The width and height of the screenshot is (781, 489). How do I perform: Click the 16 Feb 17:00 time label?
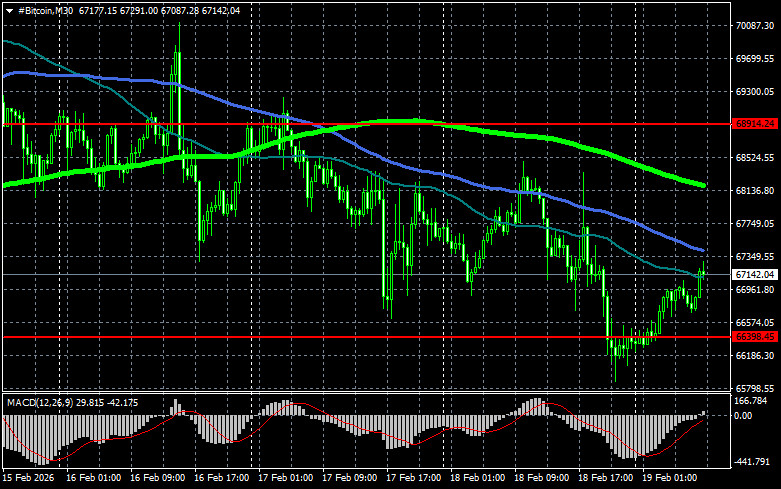click(x=222, y=478)
